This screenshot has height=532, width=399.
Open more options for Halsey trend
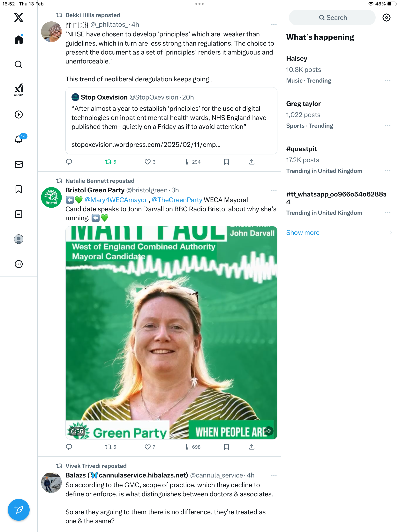point(388,80)
